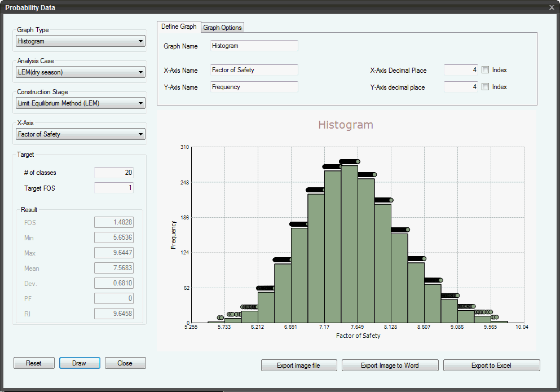This screenshot has width=560, height=392.
Task: Click Export to Excel
Action: pos(491,365)
